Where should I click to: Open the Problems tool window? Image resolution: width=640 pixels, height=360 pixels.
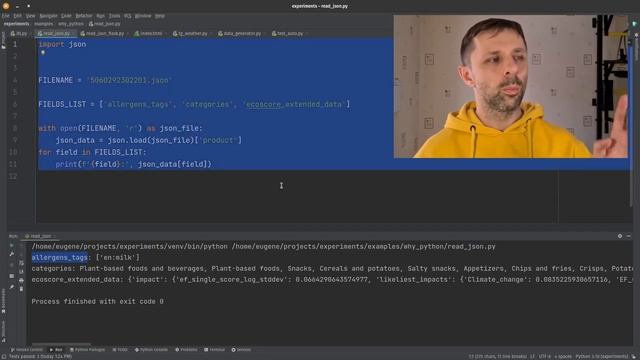[x=186, y=350]
